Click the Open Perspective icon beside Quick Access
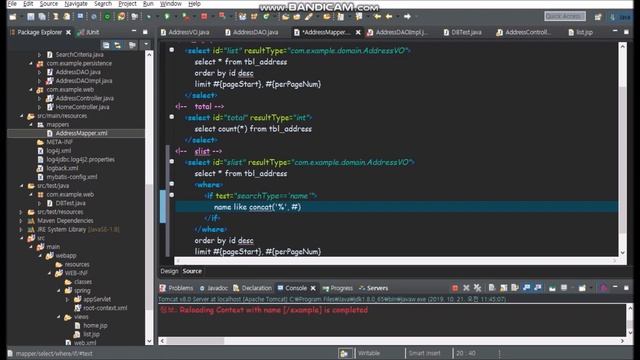 coord(598,17)
